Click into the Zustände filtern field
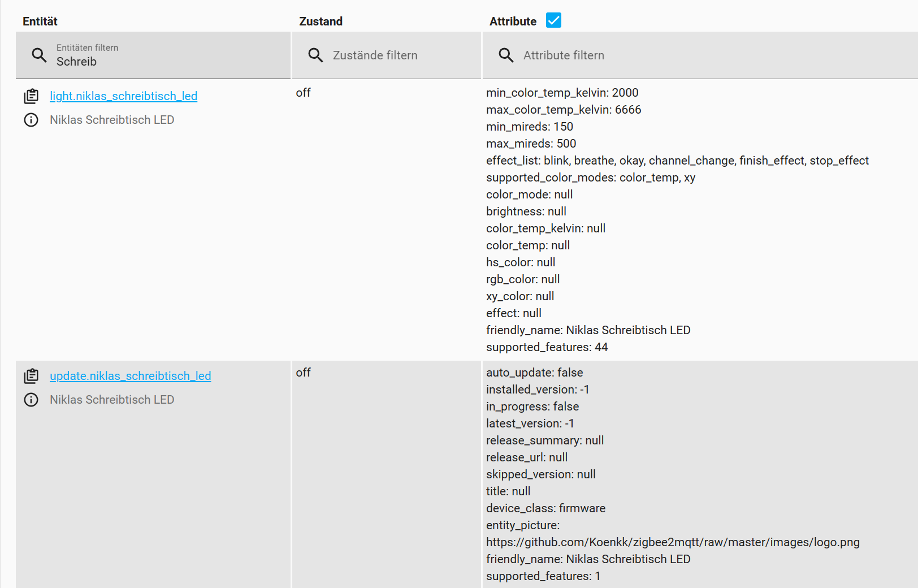The image size is (918, 588). (x=396, y=55)
